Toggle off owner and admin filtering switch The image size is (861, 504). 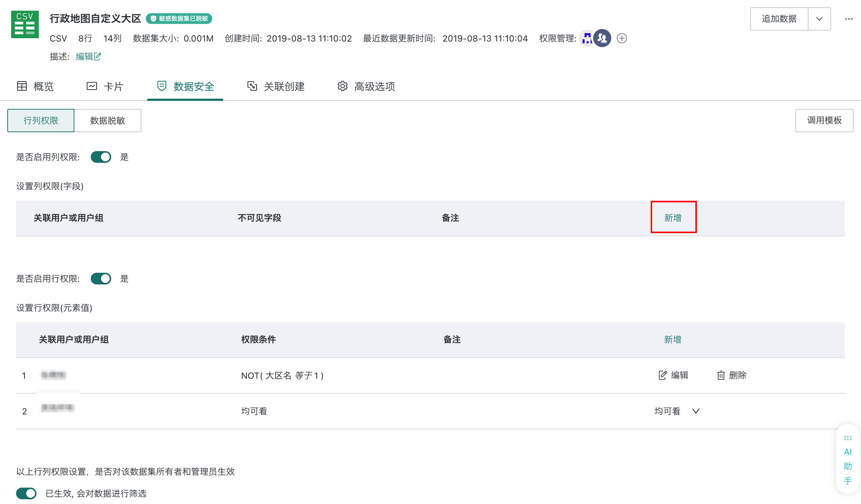(26, 493)
